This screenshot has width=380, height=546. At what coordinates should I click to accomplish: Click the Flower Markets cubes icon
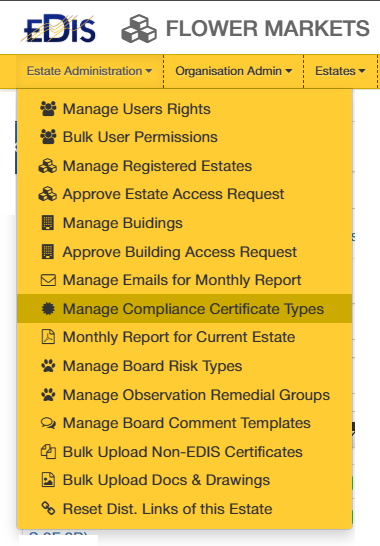(139, 29)
